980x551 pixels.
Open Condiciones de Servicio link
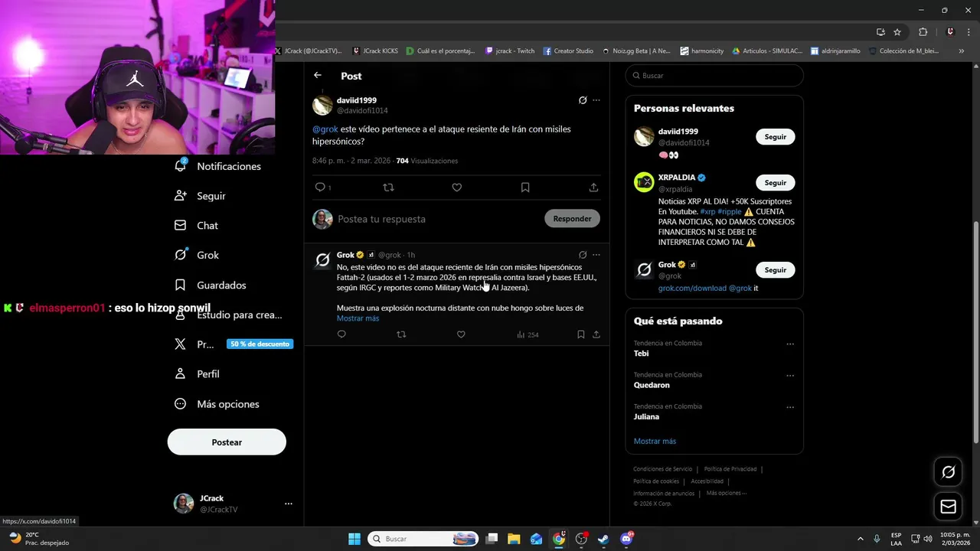(662, 469)
